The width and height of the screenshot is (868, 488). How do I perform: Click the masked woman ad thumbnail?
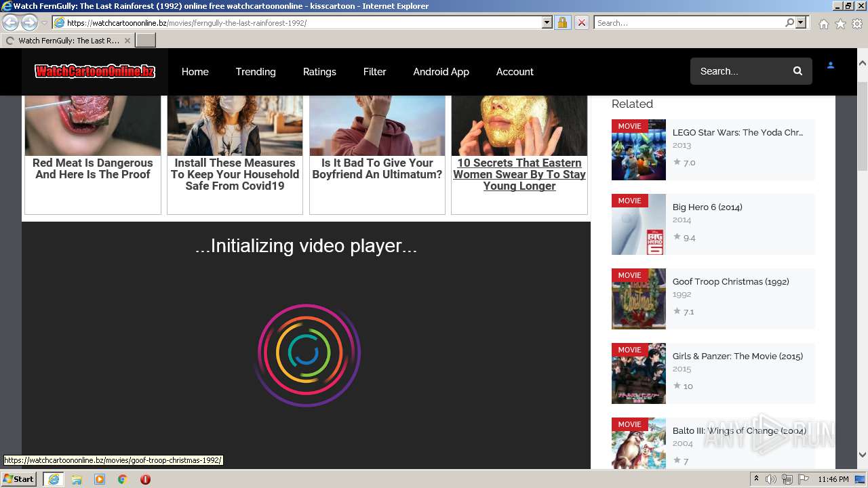click(235, 125)
